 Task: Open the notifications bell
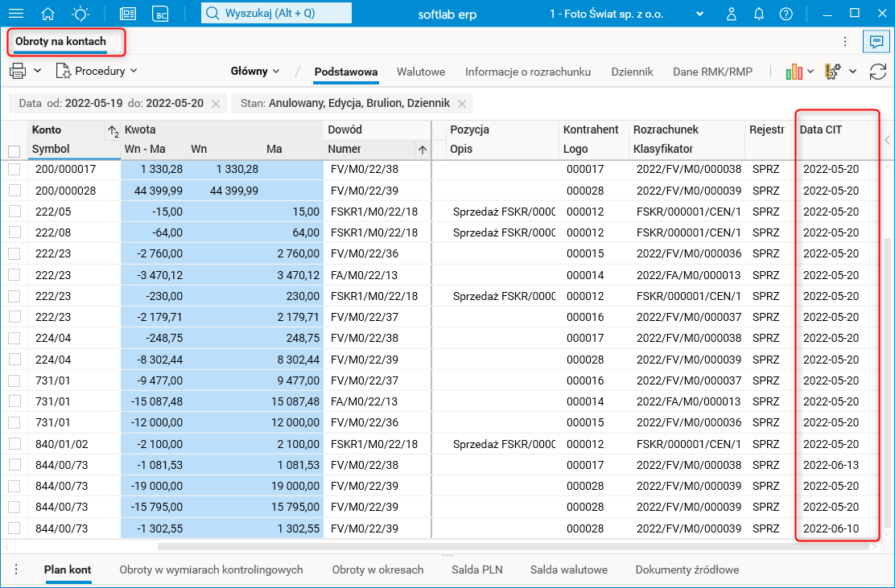758,14
